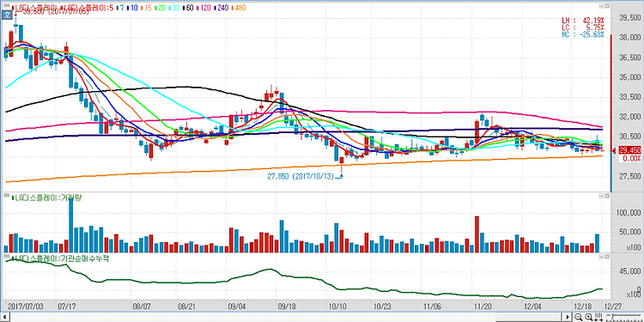Click the 0.00% change label
The image size is (644, 322).
(631, 158)
